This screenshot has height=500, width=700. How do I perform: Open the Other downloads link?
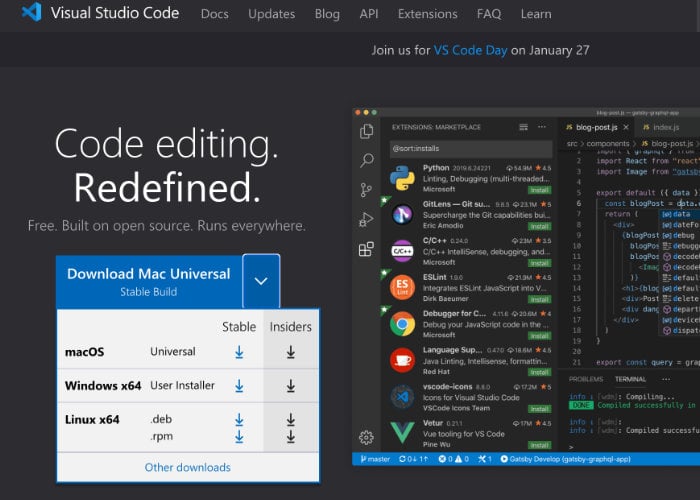[188, 467]
